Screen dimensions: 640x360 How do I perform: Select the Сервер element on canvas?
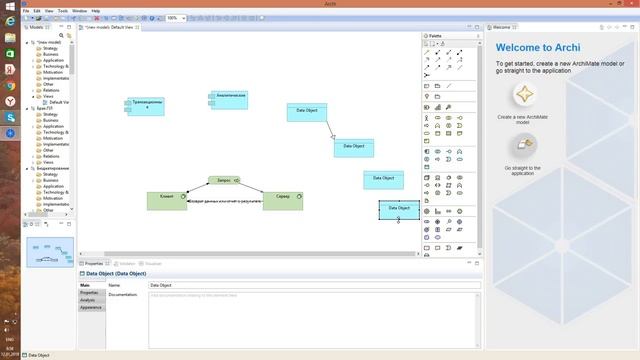[x=283, y=201]
